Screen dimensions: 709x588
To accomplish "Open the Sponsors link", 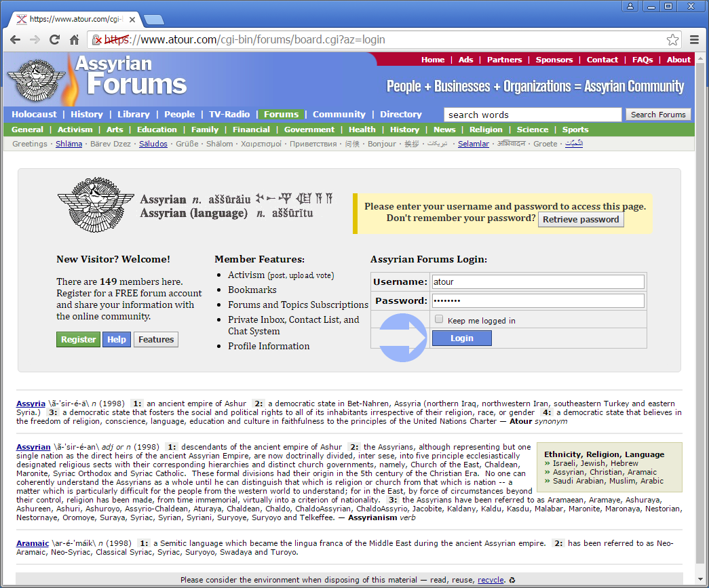I will 554,60.
